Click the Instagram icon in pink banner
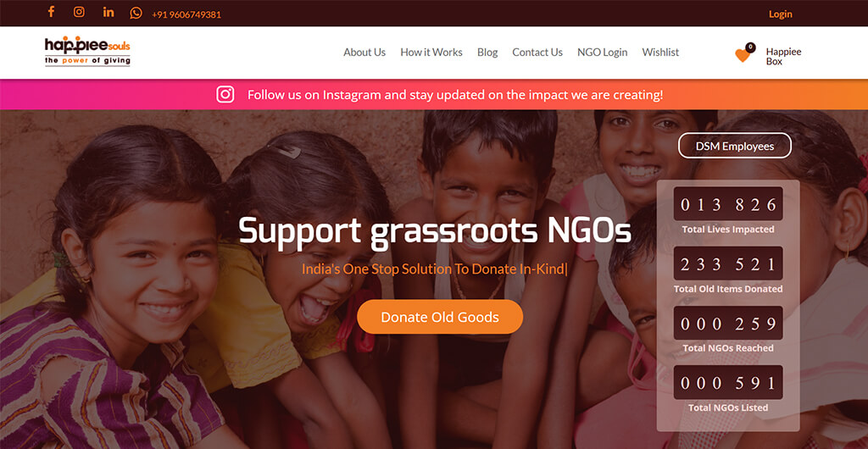Screen dimensions: 868x449 (x=225, y=95)
